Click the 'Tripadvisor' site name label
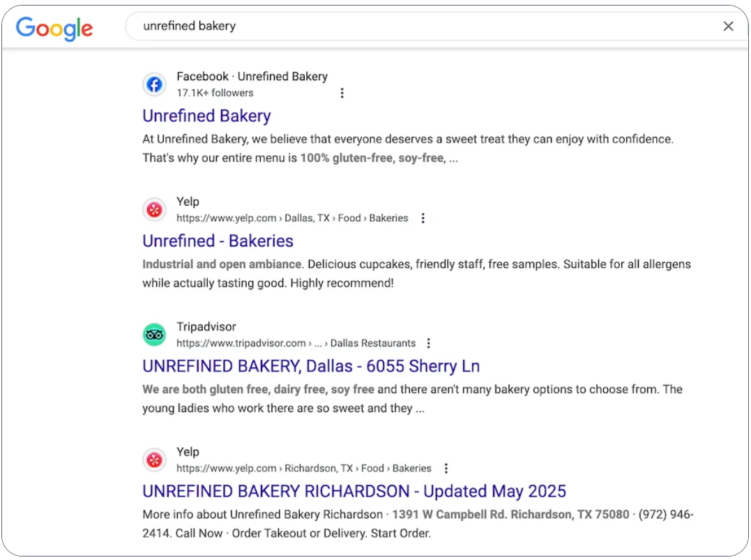Viewport: 751px width, 560px height. tap(206, 326)
